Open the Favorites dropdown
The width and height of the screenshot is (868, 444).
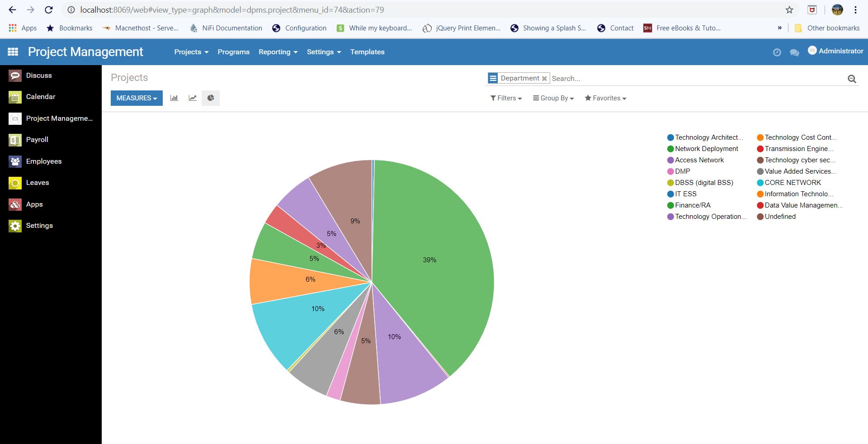605,98
